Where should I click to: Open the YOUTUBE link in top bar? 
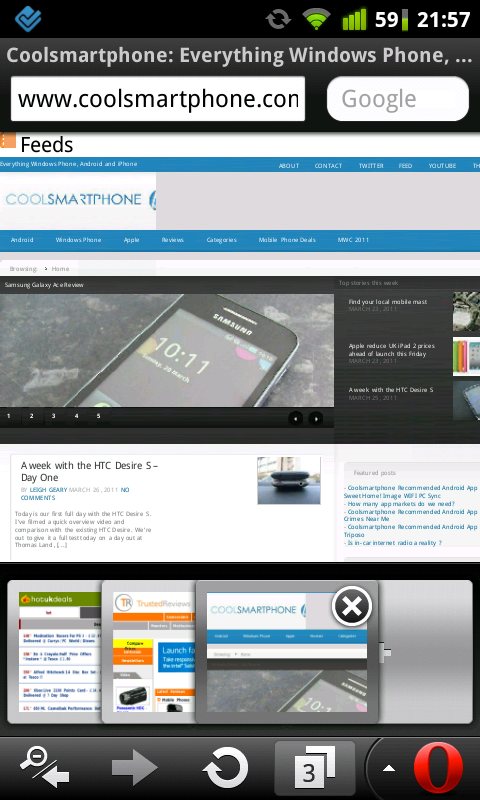442,166
